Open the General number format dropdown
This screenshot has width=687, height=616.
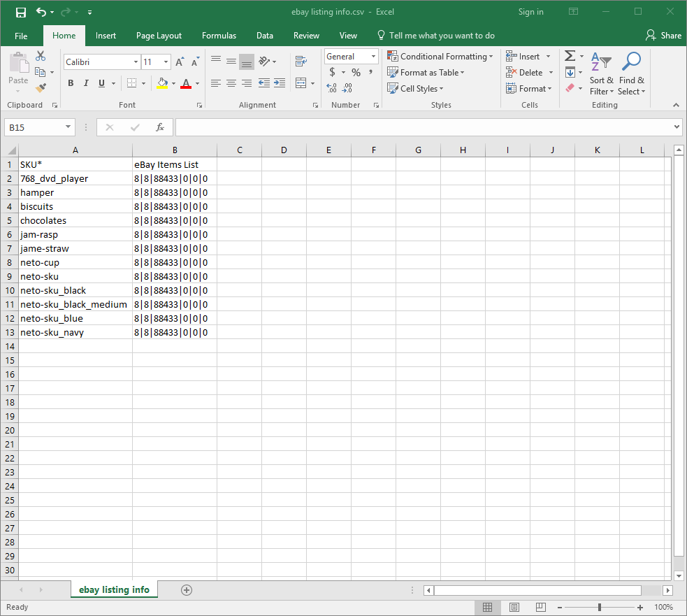click(x=373, y=56)
